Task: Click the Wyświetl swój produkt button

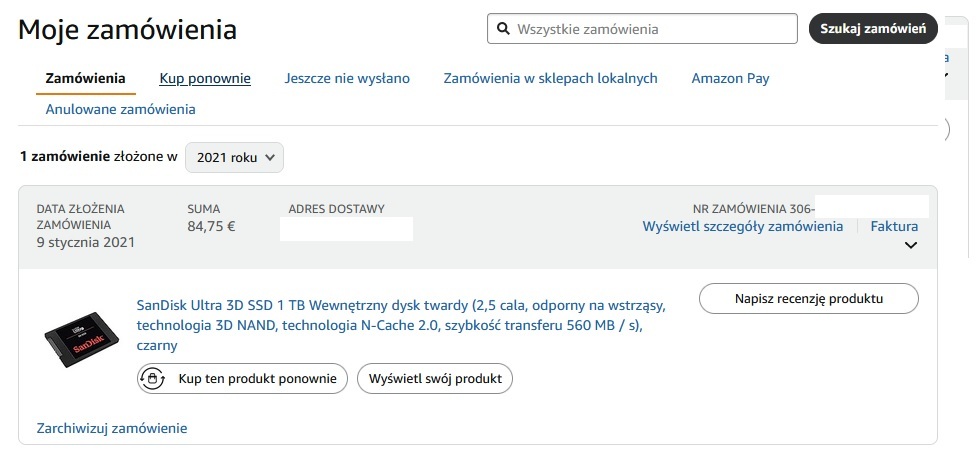Action: pos(435,379)
